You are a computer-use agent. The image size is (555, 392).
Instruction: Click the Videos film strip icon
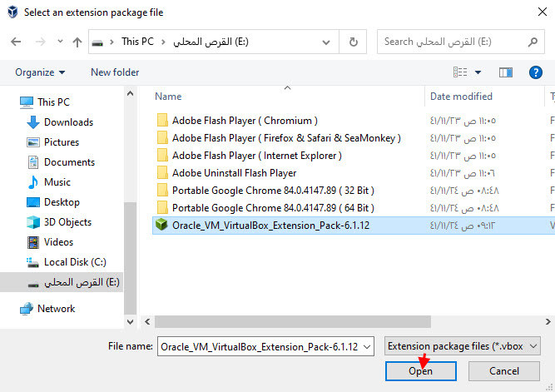pyautogui.click(x=33, y=242)
